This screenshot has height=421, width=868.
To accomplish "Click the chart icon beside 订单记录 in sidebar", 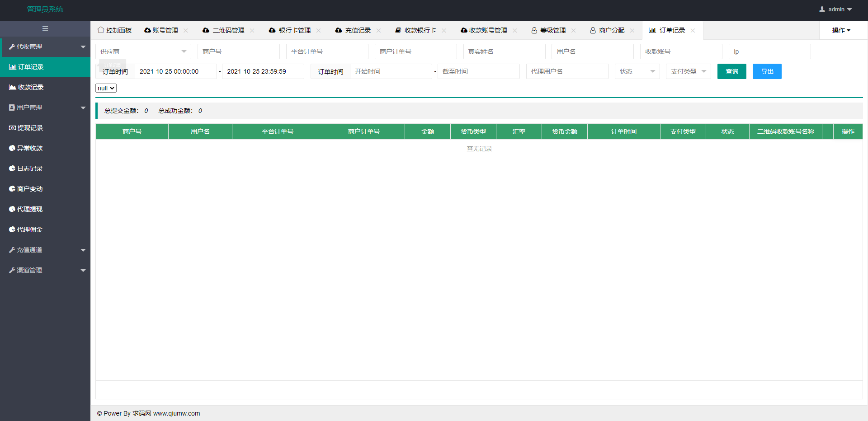I will [x=13, y=67].
